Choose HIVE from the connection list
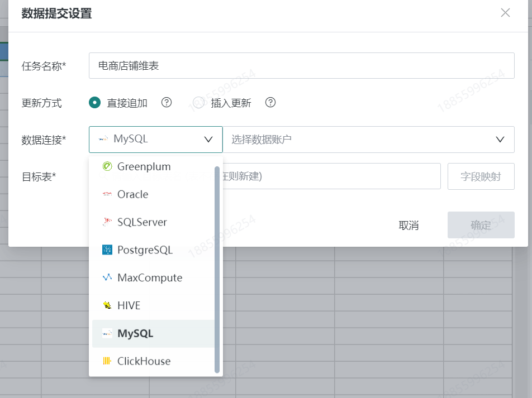The height and width of the screenshot is (398, 532). pyautogui.click(x=153, y=305)
